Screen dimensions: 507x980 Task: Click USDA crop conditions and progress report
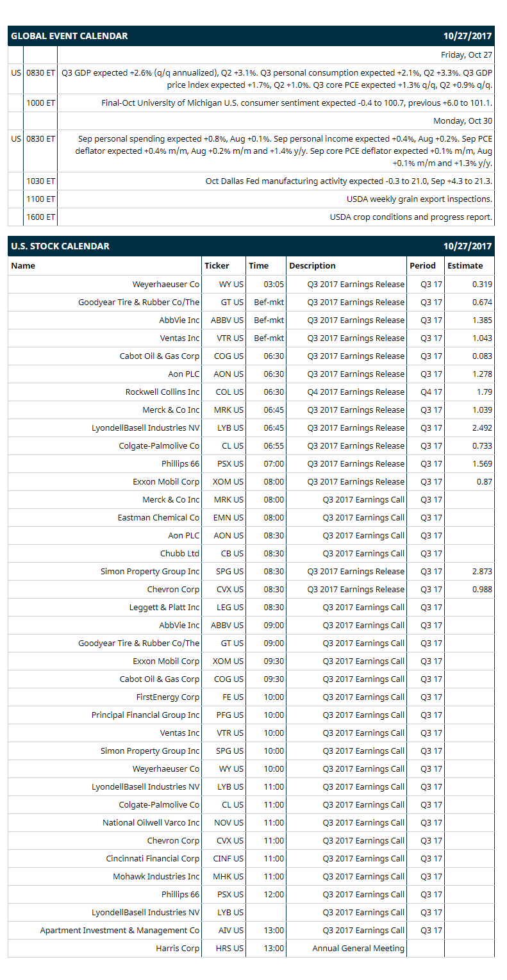coord(411,217)
